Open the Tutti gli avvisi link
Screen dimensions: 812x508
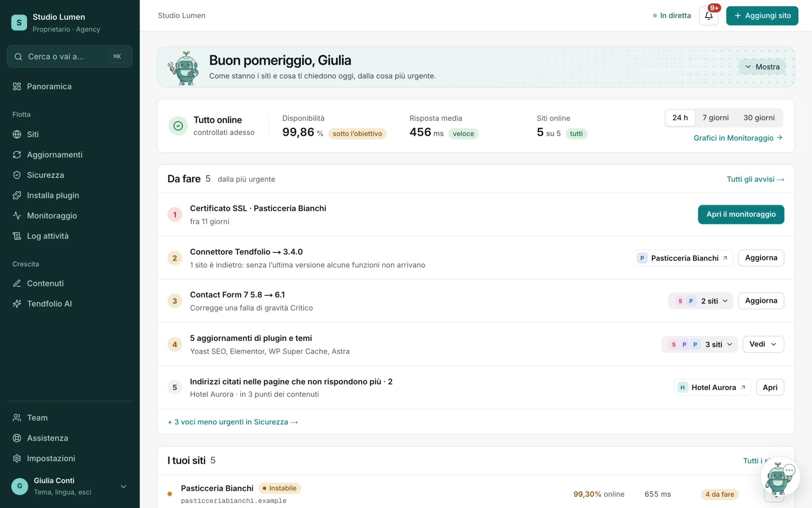pyautogui.click(x=755, y=179)
